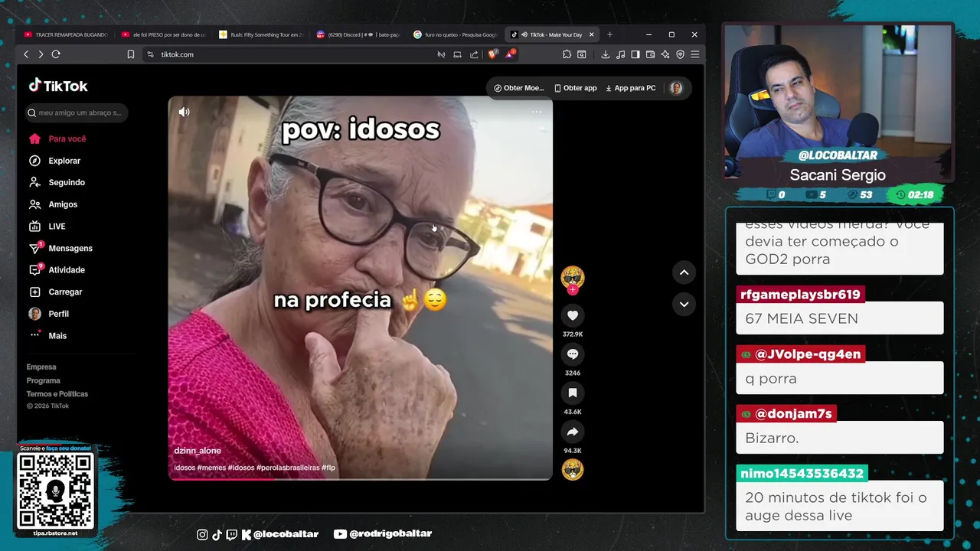Click the TikTok search field
The height and width of the screenshot is (551, 980).
click(x=77, y=112)
